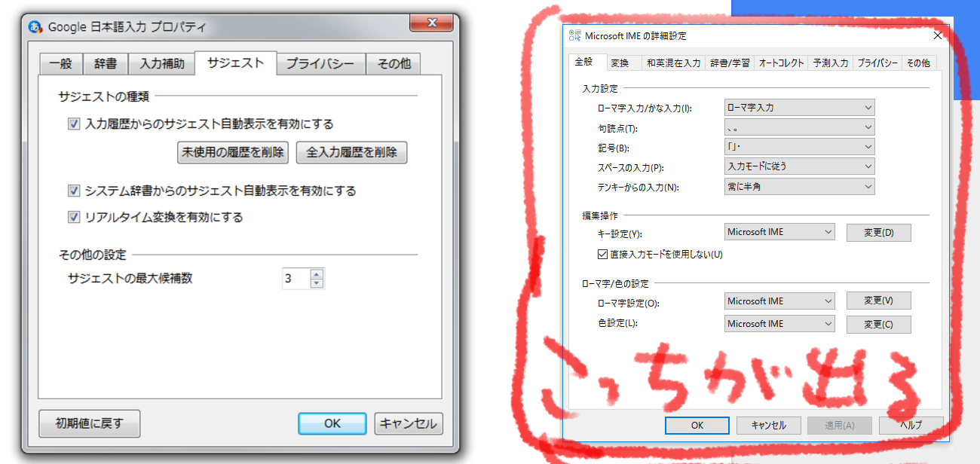Click the Google Japanese Input title bar icon
The width and height of the screenshot is (980, 464).
pos(35,27)
